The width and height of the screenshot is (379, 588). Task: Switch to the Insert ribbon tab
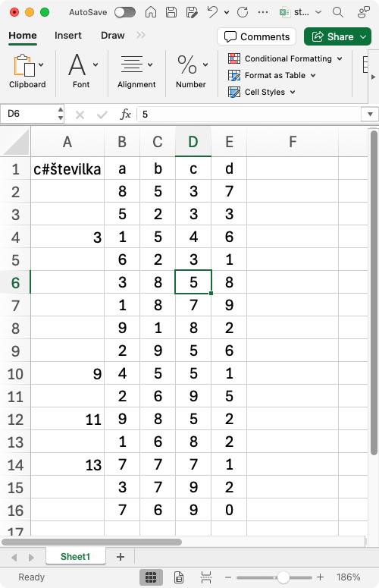tap(67, 36)
